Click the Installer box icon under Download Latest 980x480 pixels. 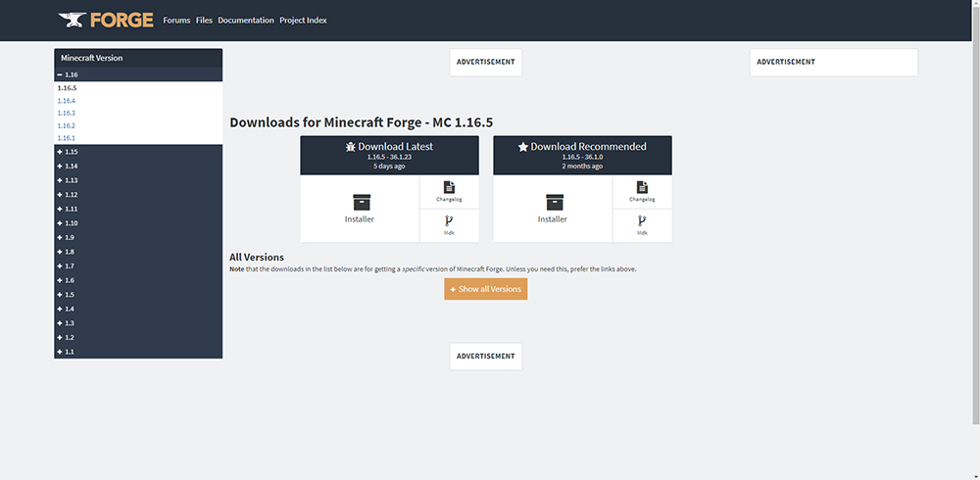tap(362, 202)
